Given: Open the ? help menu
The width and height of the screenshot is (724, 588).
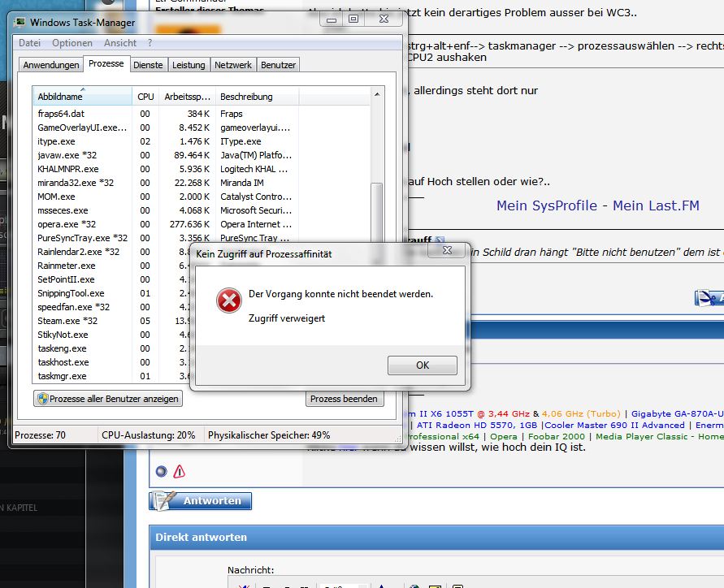Looking at the screenshot, I should coord(150,43).
